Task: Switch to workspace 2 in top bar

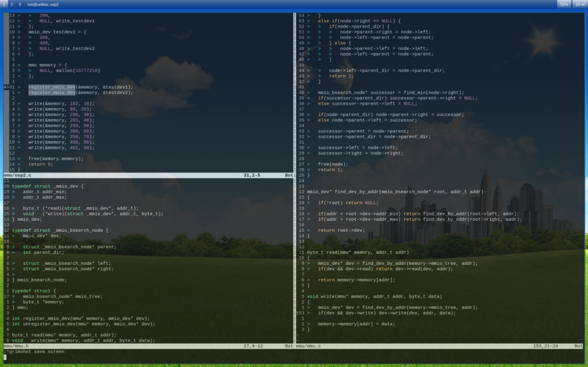Action: [12, 4]
